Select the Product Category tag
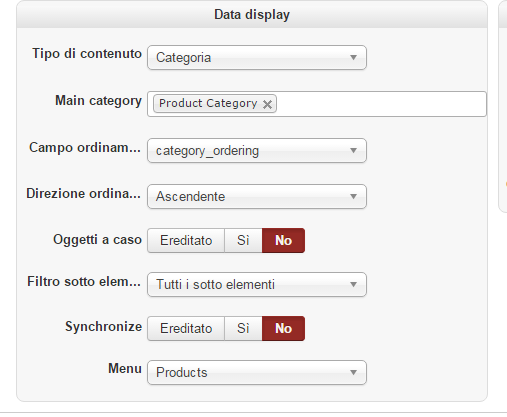Viewport: 507px width, 417px height. 208,104
